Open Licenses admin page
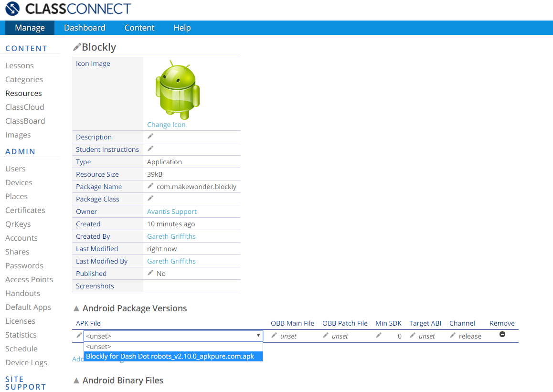The image size is (553, 392). (20, 321)
